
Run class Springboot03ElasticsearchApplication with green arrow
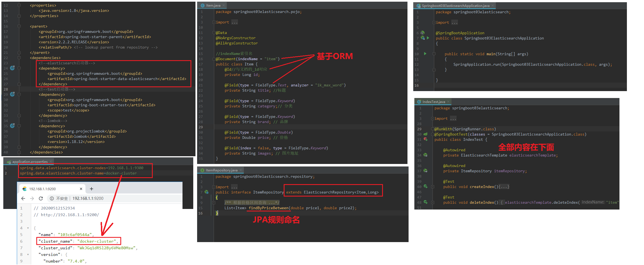[x=428, y=38]
